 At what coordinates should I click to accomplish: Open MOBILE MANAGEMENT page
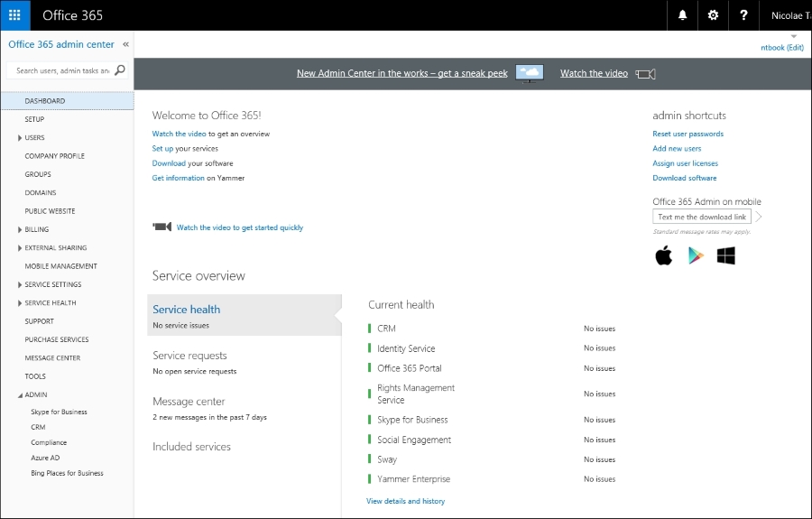point(61,266)
